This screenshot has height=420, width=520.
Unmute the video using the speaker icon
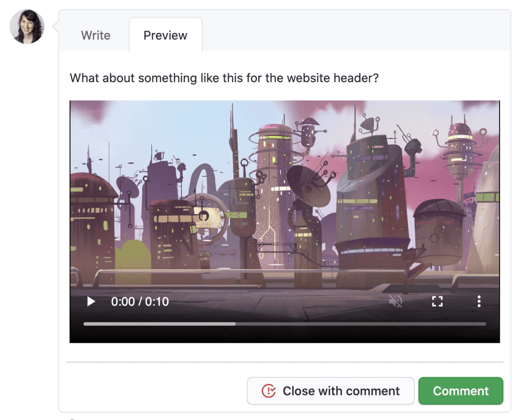(x=396, y=302)
